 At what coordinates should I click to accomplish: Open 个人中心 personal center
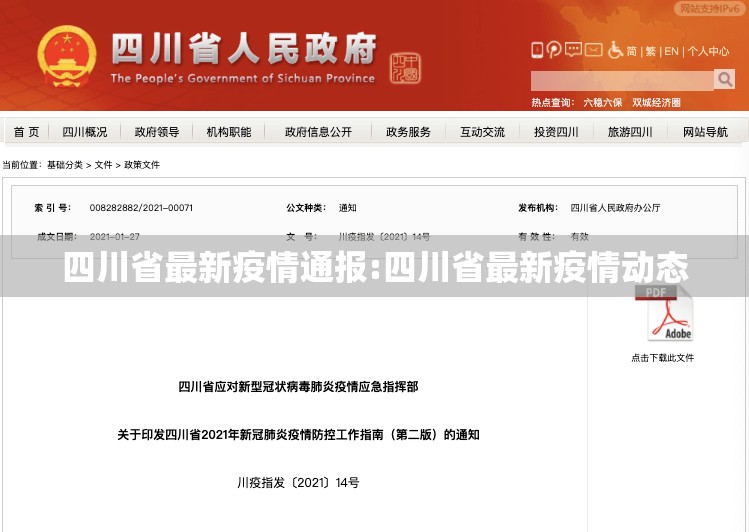(708, 51)
